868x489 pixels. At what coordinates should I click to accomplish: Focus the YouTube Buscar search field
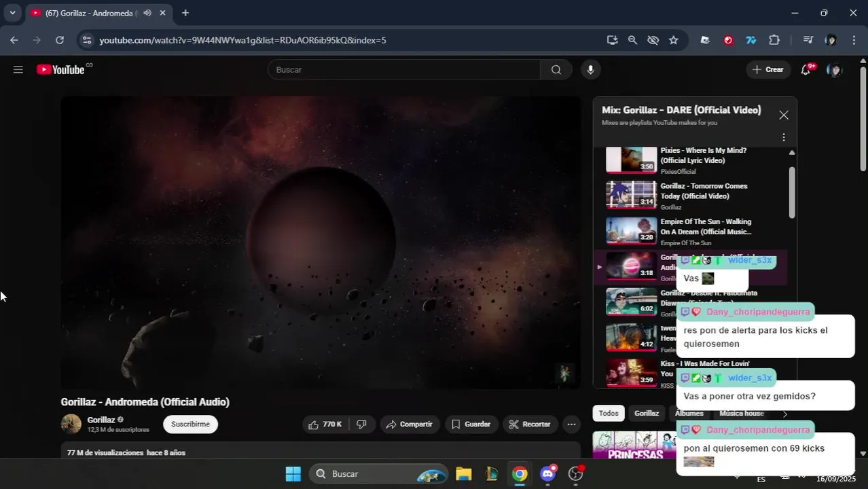(x=403, y=69)
